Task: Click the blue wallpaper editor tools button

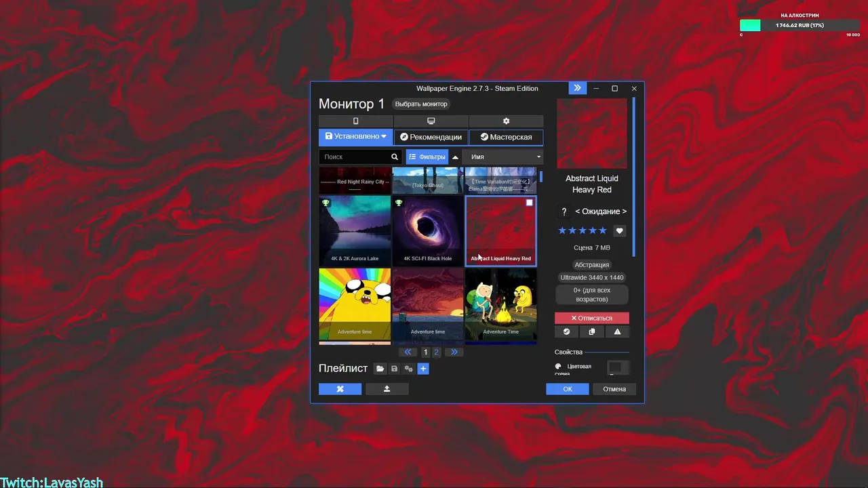Action: click(340, 389)
